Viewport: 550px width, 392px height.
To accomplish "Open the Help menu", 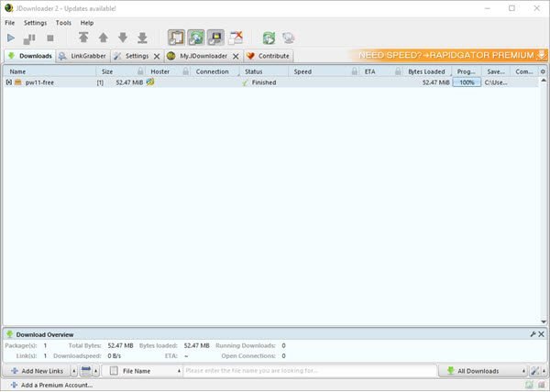I will [x=87, y=23].
